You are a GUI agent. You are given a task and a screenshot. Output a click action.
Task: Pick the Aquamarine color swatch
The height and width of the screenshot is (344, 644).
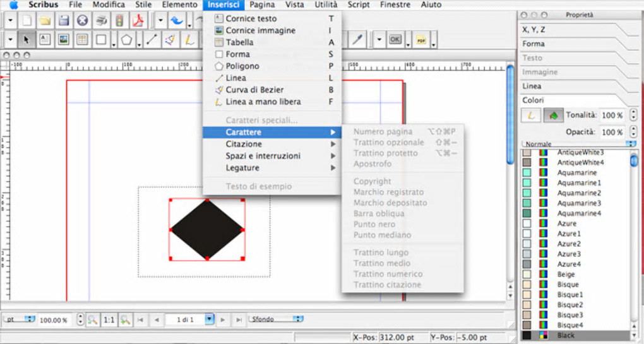point(527,172)
